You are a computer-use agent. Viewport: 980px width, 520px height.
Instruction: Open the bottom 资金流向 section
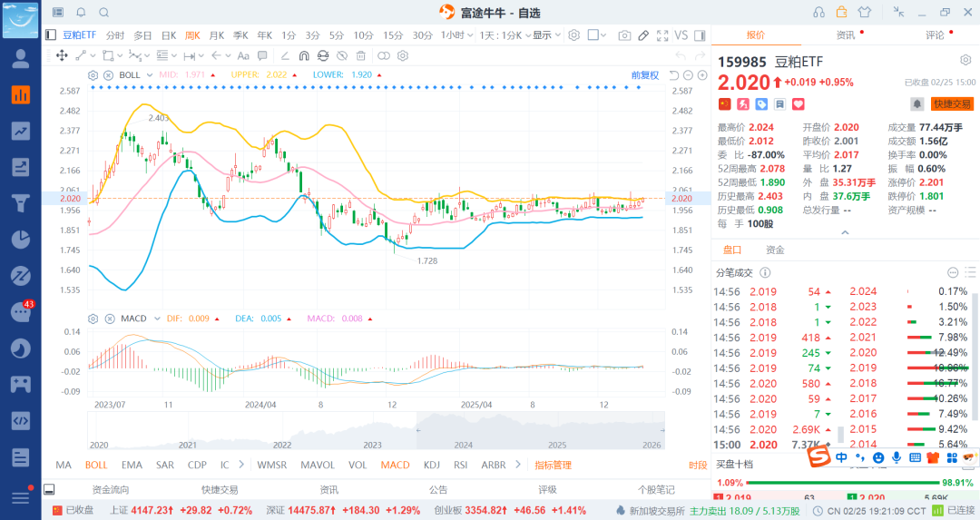click(111, 490)
